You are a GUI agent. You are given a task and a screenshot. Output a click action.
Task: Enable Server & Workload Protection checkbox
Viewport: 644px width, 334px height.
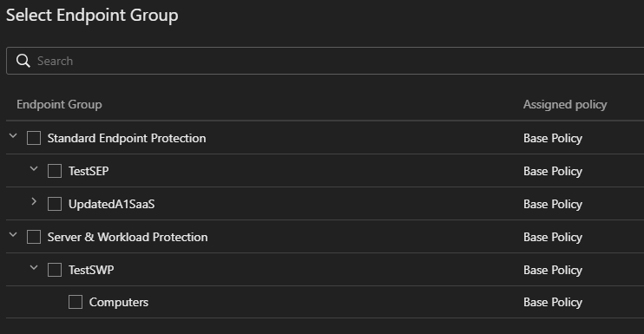pyautogui.click(x=34, y=237)
